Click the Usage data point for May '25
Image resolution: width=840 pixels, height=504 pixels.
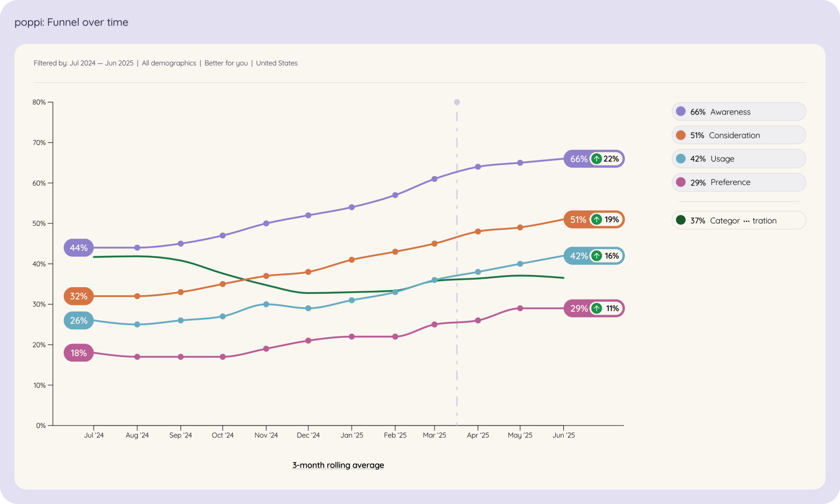click(x=520, y=264)
